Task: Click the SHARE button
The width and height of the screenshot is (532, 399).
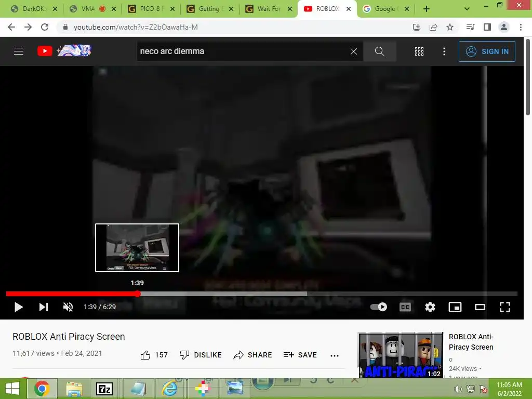Action: (253, 355)
